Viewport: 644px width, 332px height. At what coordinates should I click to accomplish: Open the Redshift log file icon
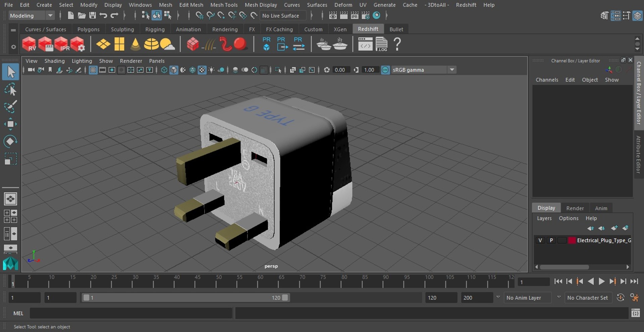pyautogui.click(x=381, y=44)
